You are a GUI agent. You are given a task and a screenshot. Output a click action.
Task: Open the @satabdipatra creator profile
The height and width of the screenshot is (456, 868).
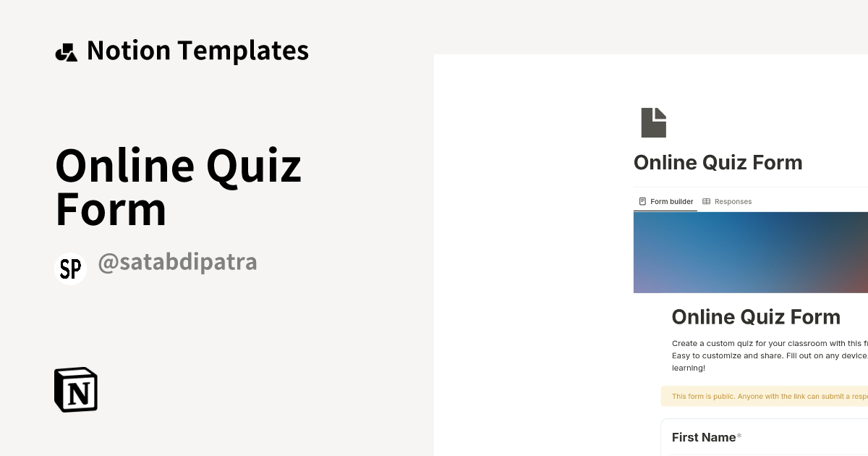(x=178, y=262)
